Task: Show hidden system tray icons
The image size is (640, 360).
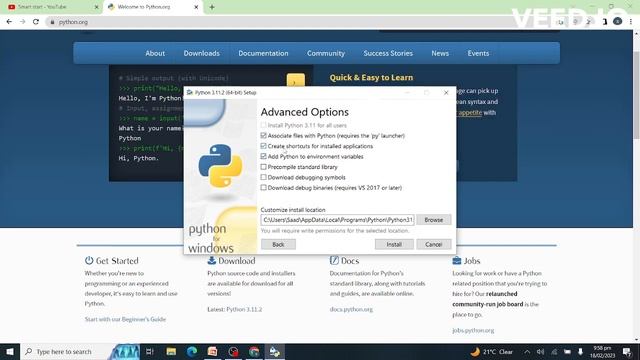Action: [x=527, y=352]
